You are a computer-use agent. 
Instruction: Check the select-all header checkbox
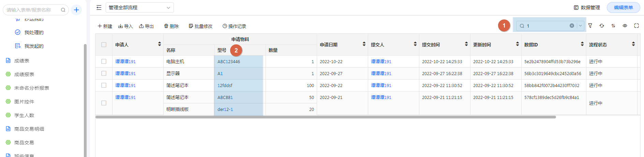point(104,45)
